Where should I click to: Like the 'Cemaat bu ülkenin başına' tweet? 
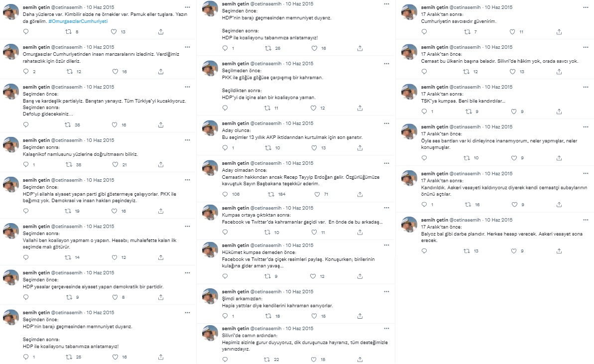pyautogui.click(x=512, y=72)
